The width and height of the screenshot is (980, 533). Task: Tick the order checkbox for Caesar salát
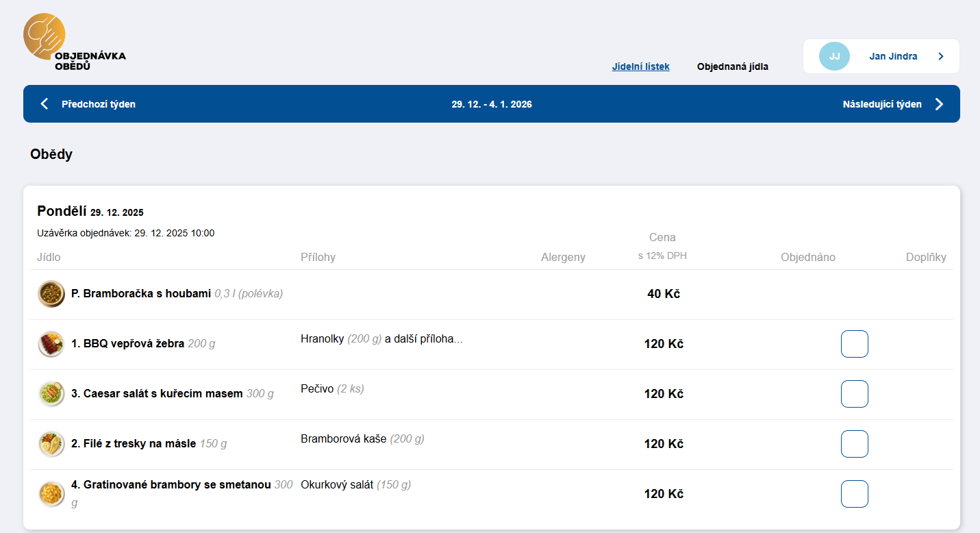854,394
